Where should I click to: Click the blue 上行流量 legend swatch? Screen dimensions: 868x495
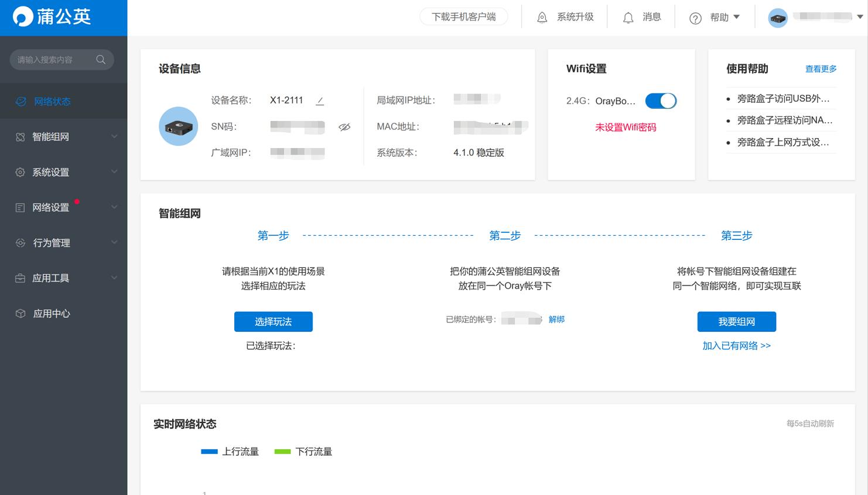[x=209, y=451]
